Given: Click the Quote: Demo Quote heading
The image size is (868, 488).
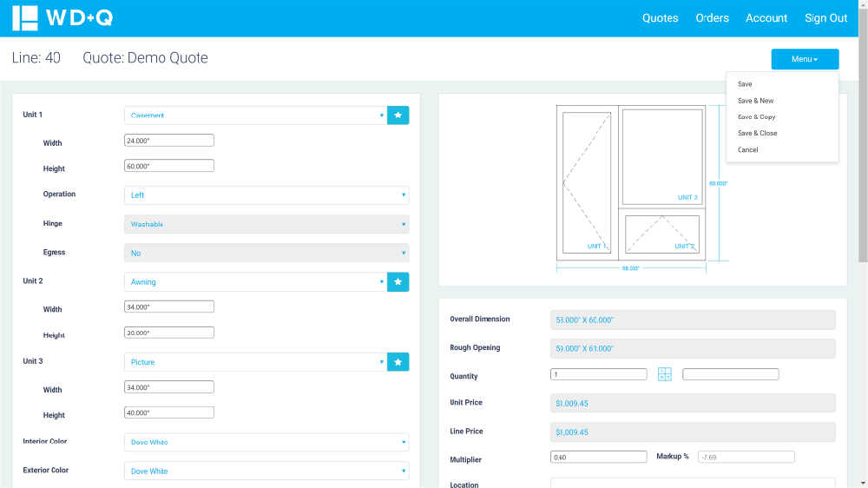Looking at the screenshot, I should point(145,58).
